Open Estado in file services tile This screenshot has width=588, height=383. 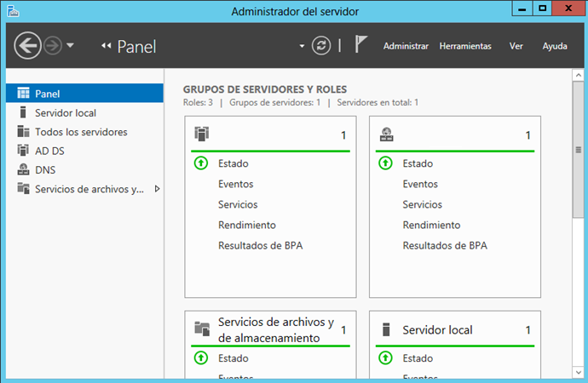point(233,358)
